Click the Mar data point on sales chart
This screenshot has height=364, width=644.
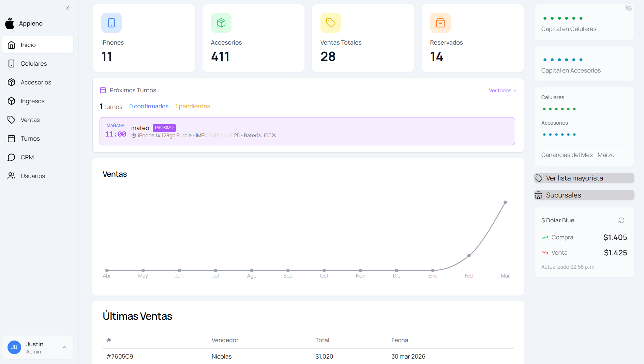coord(505,202)
